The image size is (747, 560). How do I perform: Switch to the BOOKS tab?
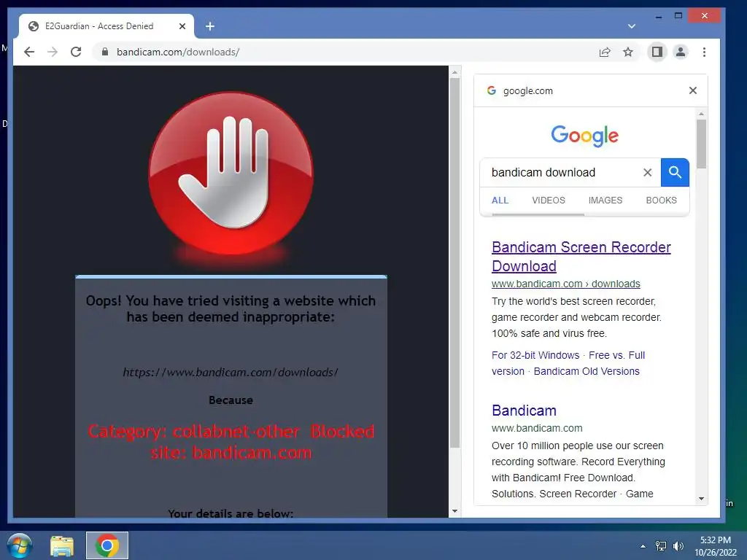[x=661, y=201]
